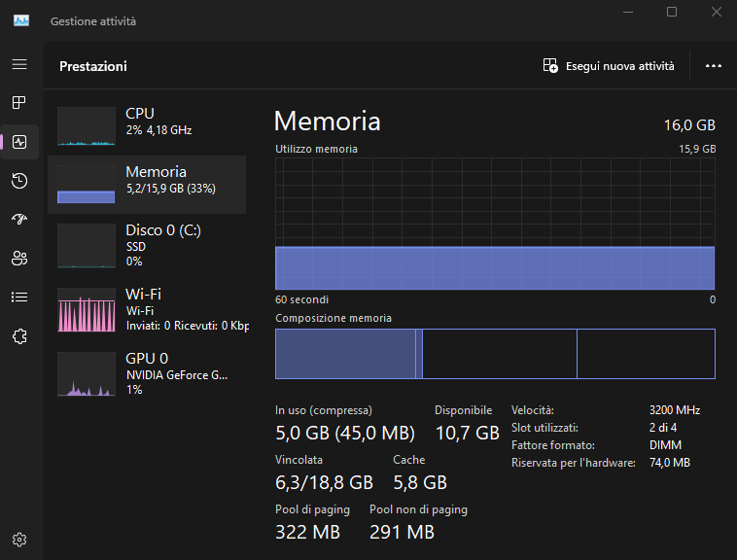Select the Disco 0 (C:) entry
Image resolution: width=737 pixels, height=560 pixels.
tap(146, 244)
